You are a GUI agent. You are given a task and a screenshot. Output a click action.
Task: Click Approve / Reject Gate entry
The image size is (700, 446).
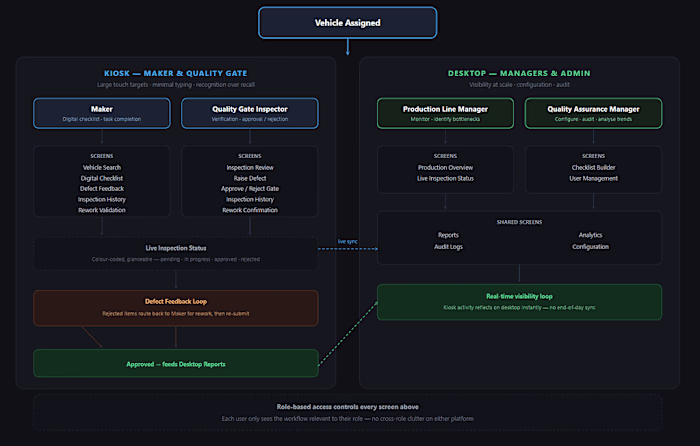click(250, 189)
